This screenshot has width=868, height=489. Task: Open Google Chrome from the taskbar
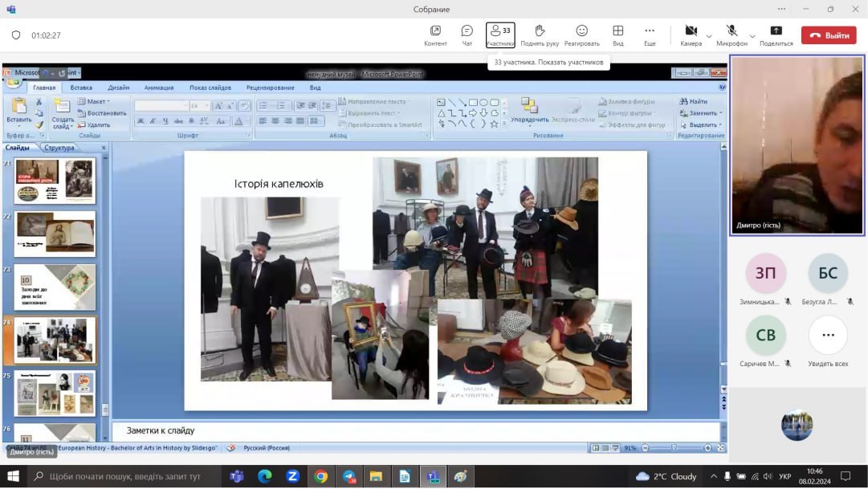click(320, 476)
